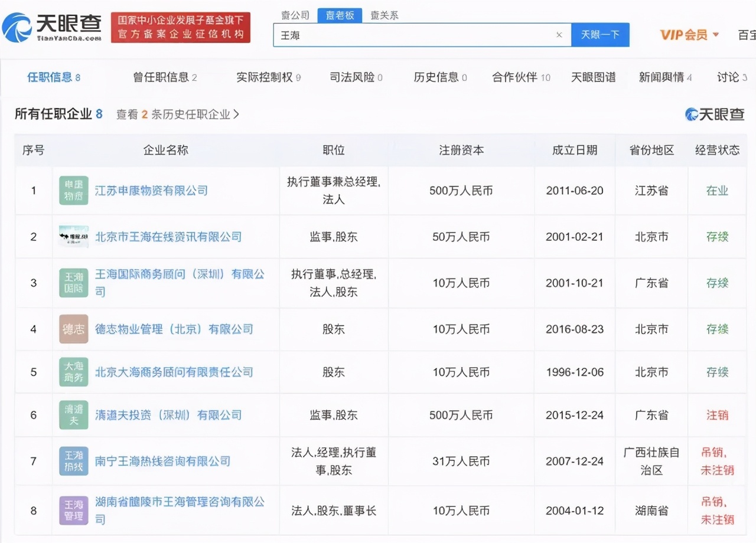Click the 王海国际 green logo icon

[73, 283]
